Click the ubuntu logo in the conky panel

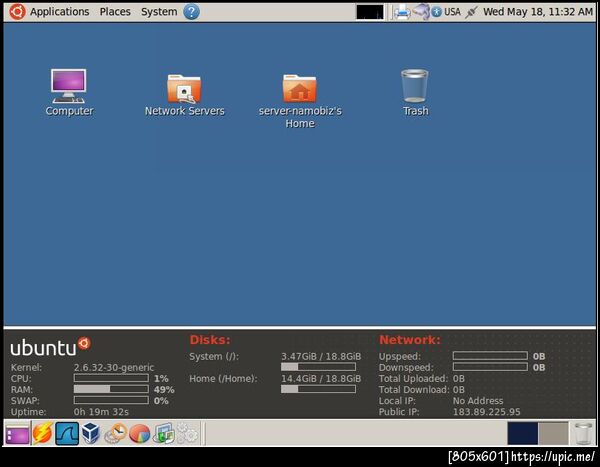tap(50, 346)
